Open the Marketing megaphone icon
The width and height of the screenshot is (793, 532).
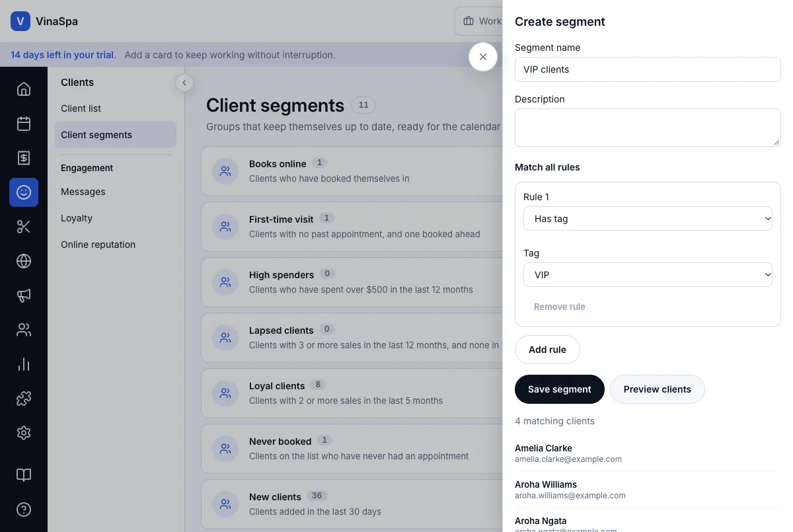(24, 295)
